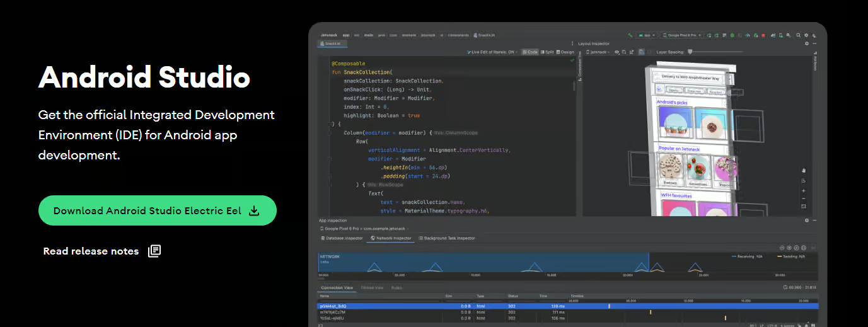This screenshot has height=327, width=868.
Task: Select the Snacks.kt editor tab
Action: tap(332, 43)
